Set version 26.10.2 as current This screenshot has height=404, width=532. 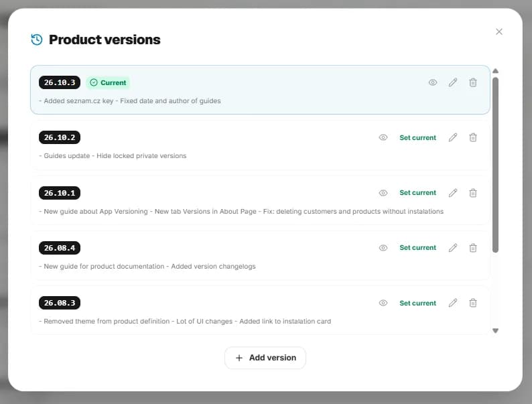point(417,137)
